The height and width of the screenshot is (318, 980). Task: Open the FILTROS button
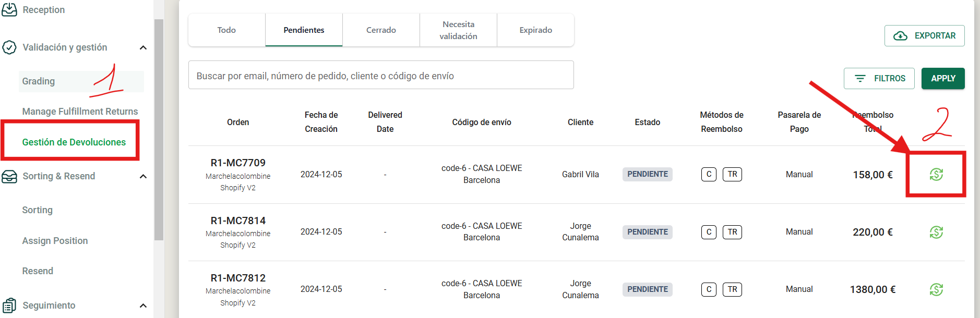[879, 78]
